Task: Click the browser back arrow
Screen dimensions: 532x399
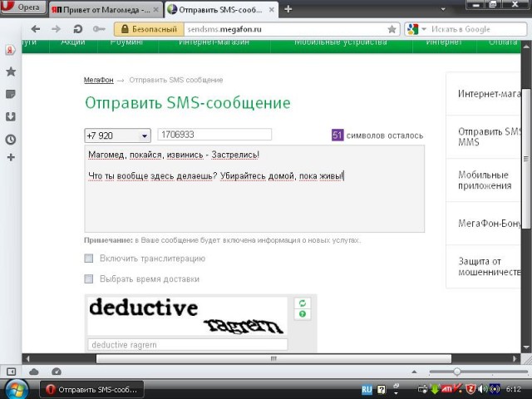Action: (34, 28)
